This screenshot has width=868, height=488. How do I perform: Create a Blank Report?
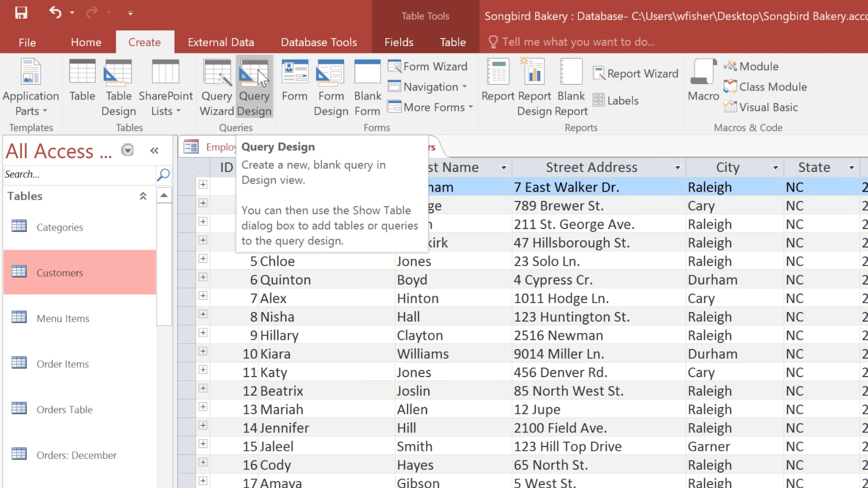click(x=571, y=87)
